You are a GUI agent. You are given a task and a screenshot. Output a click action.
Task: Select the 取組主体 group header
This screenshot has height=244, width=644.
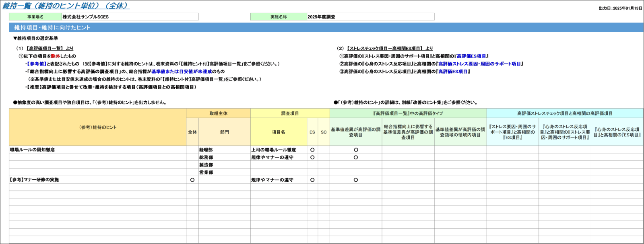click(x=218, y=113)
